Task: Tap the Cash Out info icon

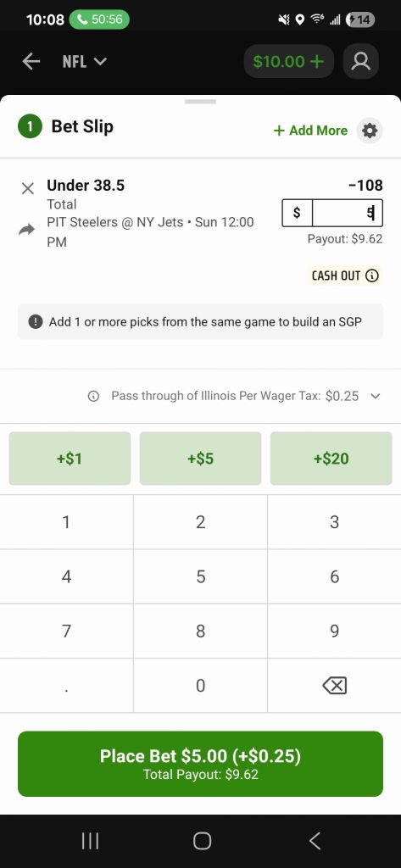Action: (373, 275)
